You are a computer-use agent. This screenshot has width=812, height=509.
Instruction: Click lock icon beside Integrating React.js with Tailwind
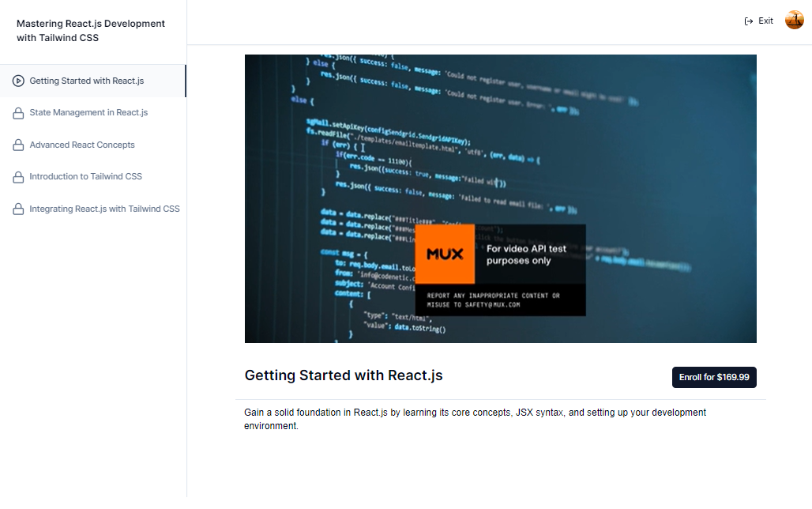(18, 209)
